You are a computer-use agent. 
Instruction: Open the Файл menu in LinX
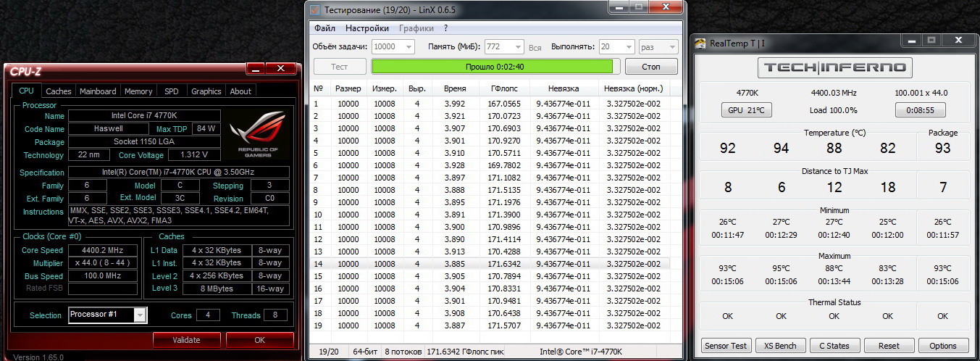click(325, 28)
